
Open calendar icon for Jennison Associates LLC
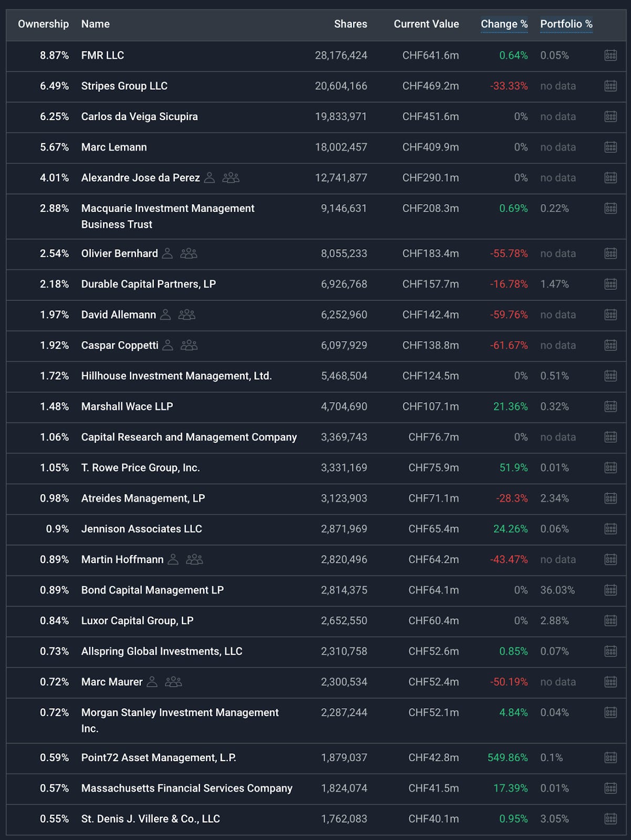611,529
